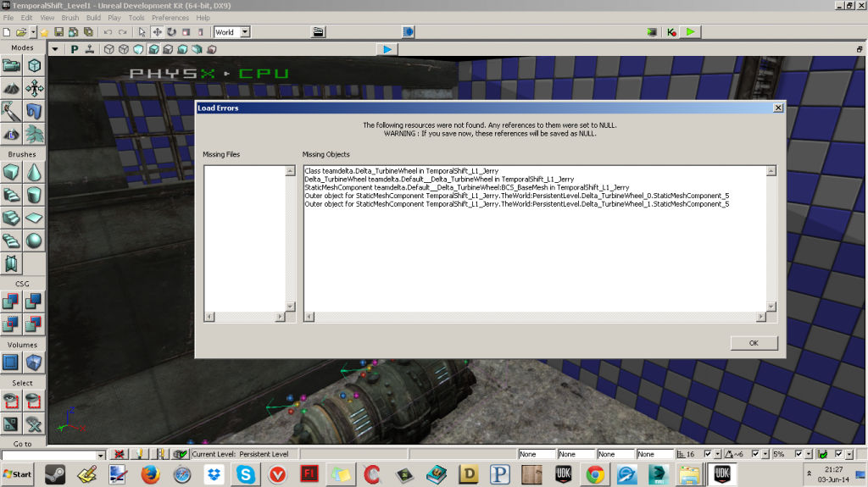This screenshot has width=868, height=487.
Task: Open the rotation grid snap dropdown
Action: coord(765,454)
